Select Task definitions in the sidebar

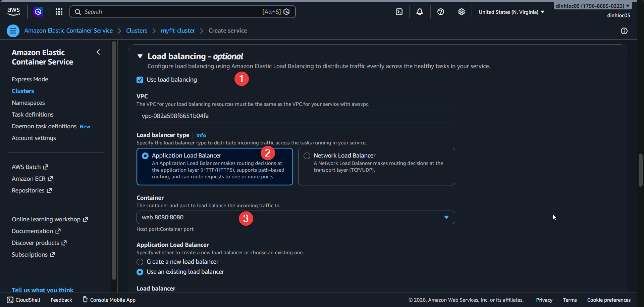click(x=33, y=114)
